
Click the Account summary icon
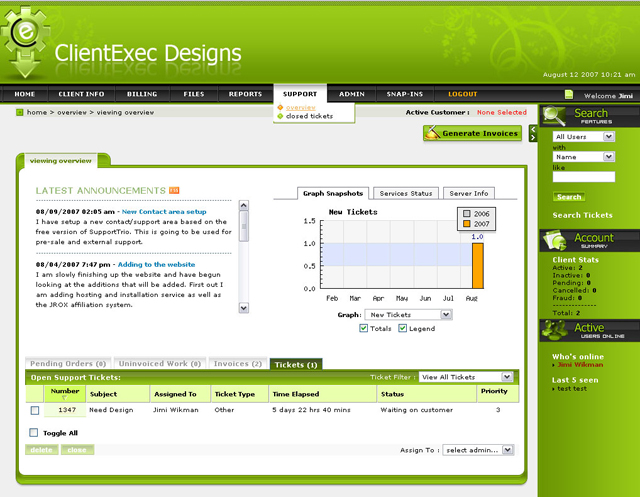tap(555, 240)
